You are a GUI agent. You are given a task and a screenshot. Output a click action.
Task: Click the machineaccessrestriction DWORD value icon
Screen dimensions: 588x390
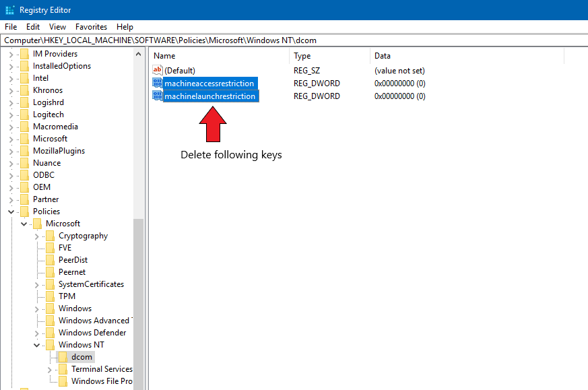tap(158, 84)
